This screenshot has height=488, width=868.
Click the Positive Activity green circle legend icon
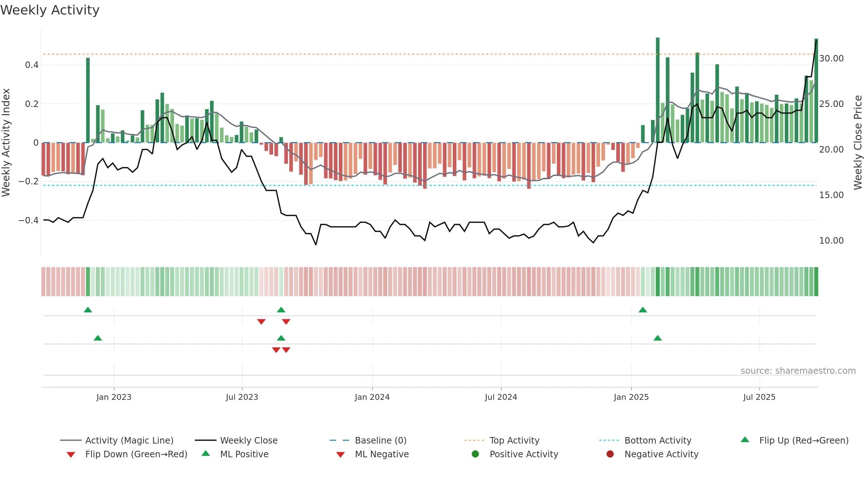tap(475, 454)
